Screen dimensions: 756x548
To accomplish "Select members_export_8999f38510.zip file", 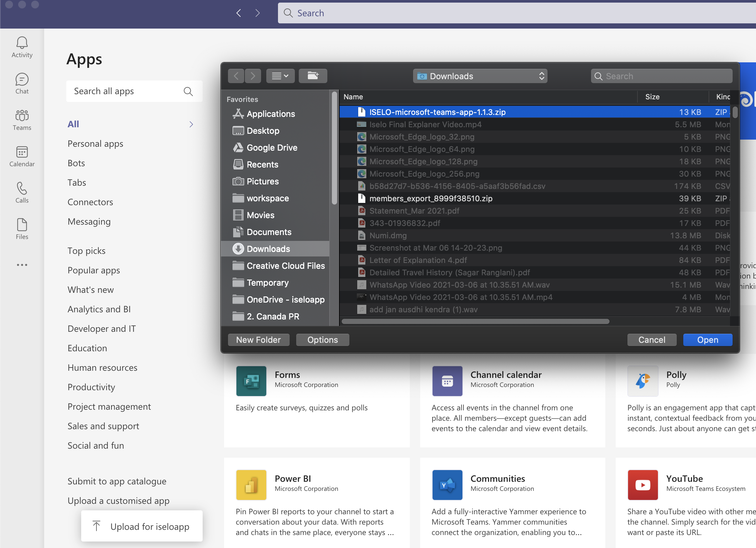I will 535,198.
